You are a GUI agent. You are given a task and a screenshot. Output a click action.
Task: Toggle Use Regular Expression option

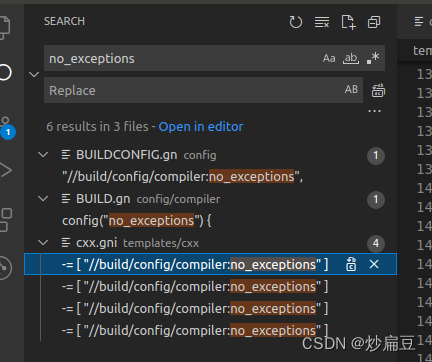(x=373, y=58)
